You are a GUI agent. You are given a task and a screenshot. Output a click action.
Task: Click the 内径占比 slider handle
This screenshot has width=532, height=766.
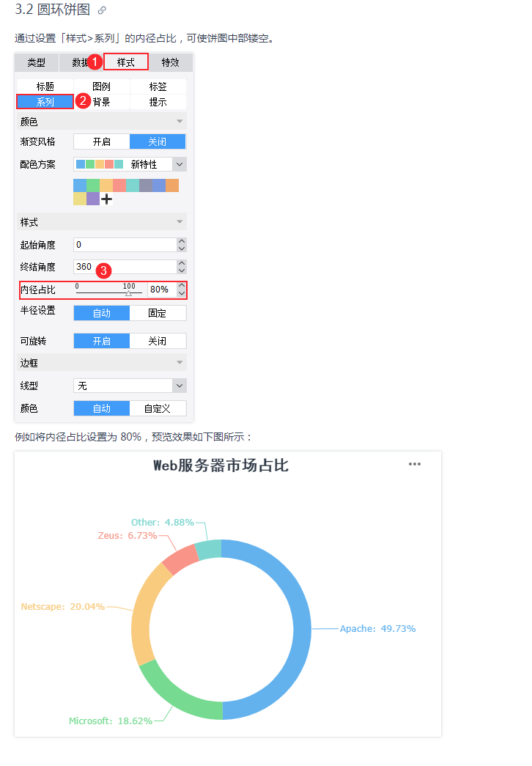128,294
